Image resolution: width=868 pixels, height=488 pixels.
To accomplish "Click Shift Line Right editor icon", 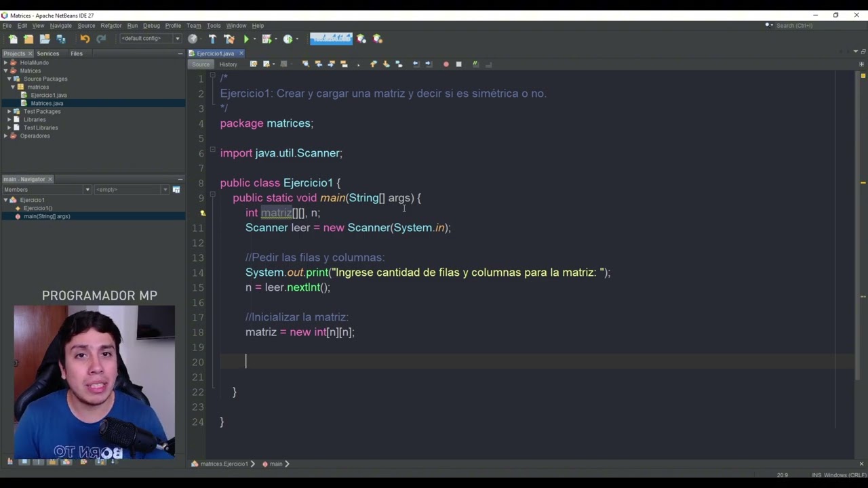I will coord(429,64).
